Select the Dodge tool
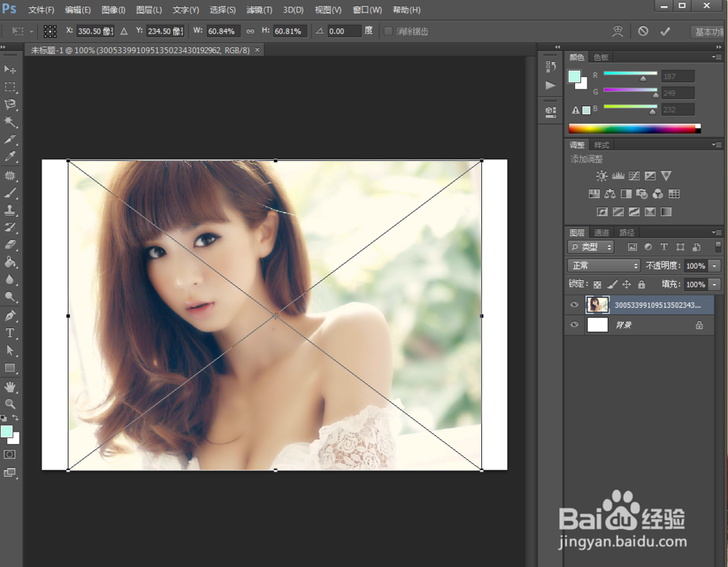The height and width of the screenshot is (567, 728). coord(9,297)
